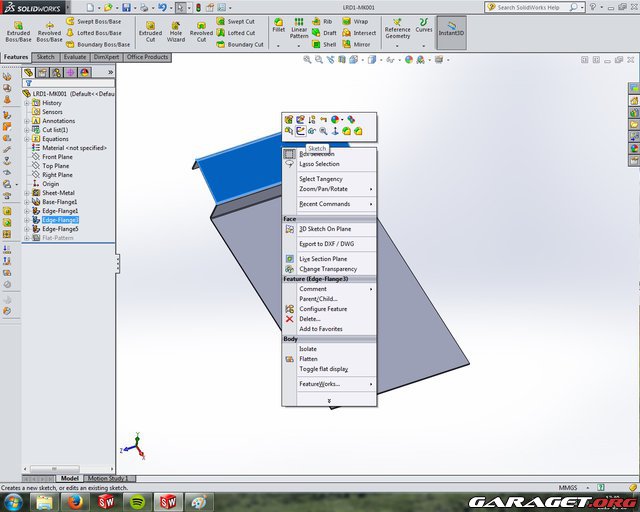Choose Export to DXF / DWG
640x512 pixels.
tap(325, 244)
